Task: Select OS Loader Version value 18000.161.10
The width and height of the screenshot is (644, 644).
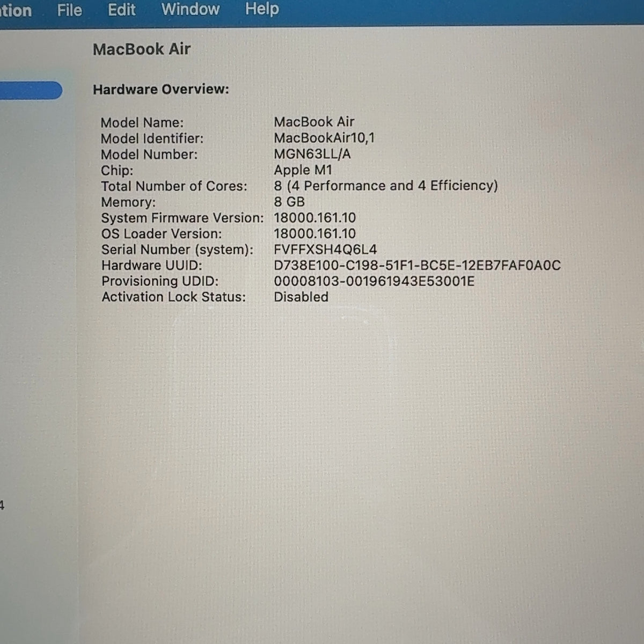Action: (315, 233)
